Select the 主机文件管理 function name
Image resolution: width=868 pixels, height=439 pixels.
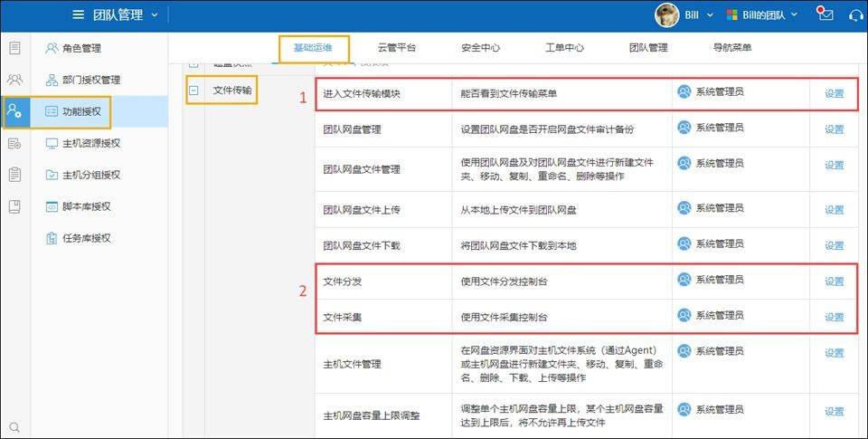[x=352, y=364]
